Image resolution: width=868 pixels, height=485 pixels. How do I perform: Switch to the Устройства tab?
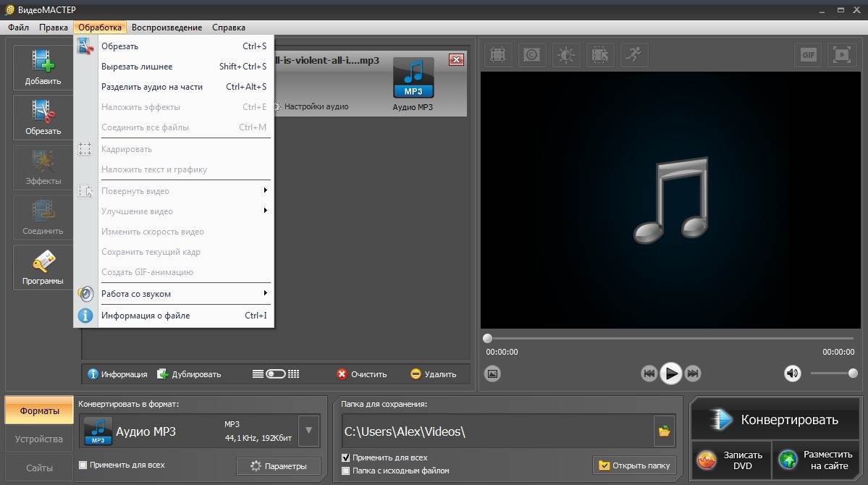point(39,439)
